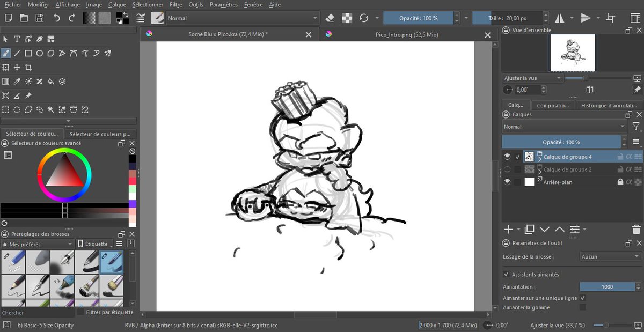
Task: Expand the toolbox collapse arrow bar
Action: [68, 121]
